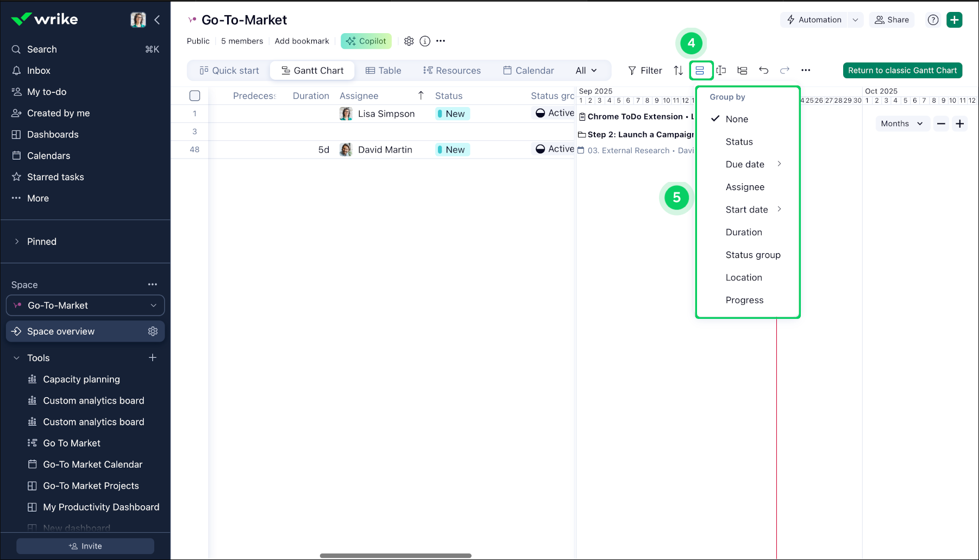Open Calendars from the sidebar
Viewport: 979px width, 560px height.
coord(48,155)
